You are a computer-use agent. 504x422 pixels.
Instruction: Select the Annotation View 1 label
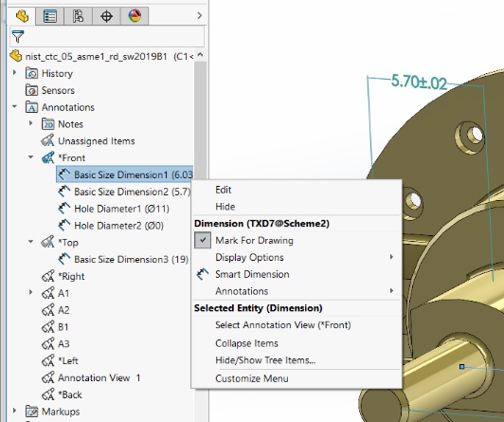tap(99, 377)
